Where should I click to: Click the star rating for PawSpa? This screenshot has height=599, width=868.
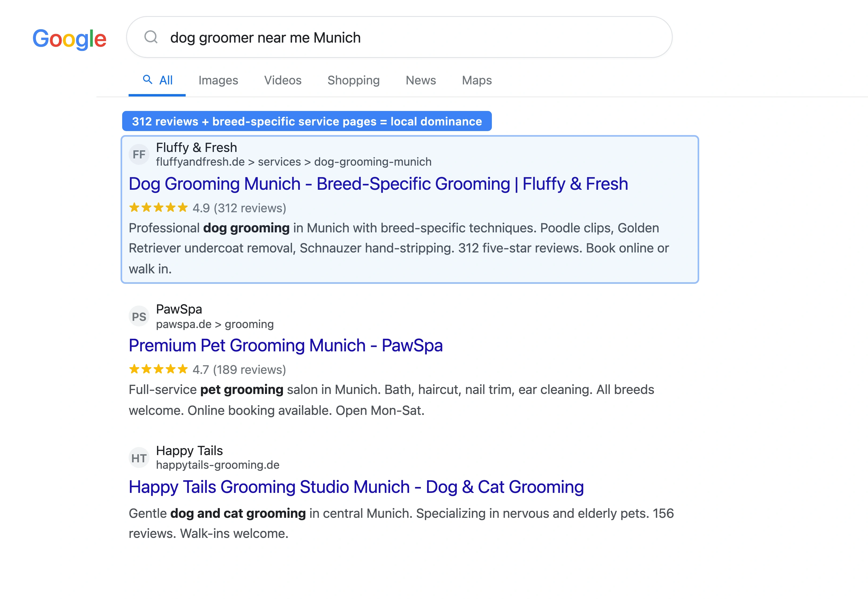pos(158,369)
